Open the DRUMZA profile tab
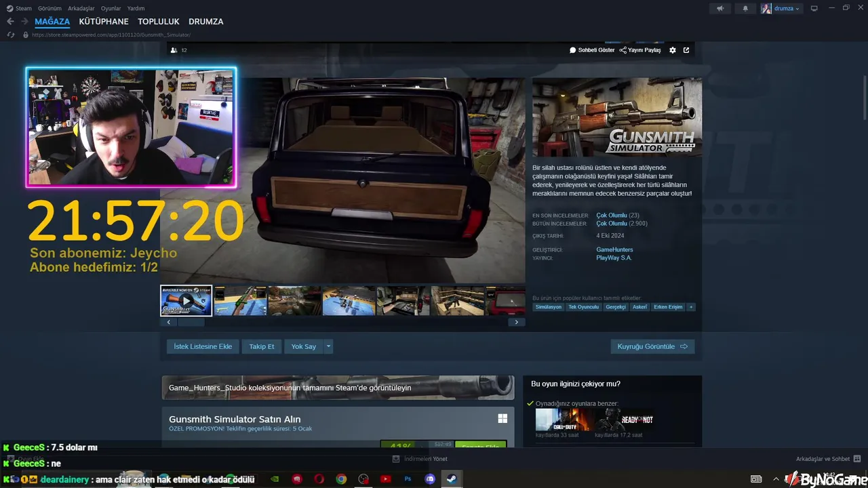This screenshot has width=868, height=488. click(206, 22)
